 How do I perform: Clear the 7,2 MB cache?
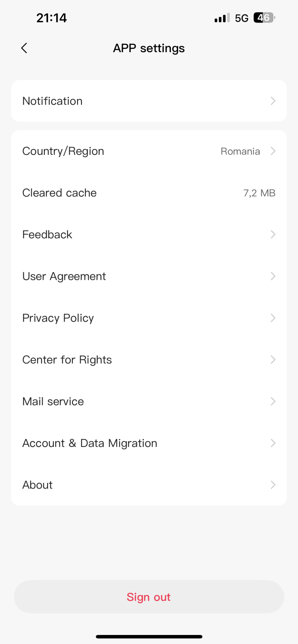point(149,193)
